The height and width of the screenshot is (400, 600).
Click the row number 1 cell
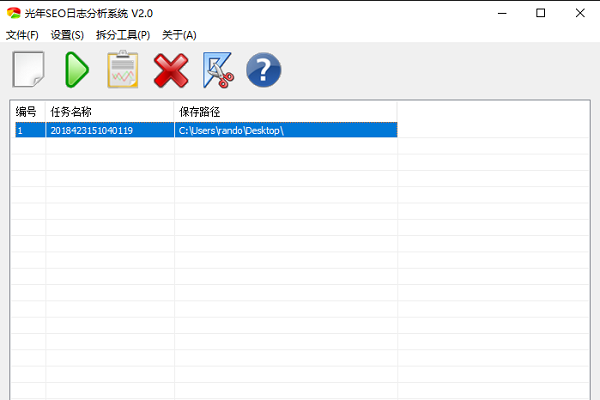pos(27,130)
